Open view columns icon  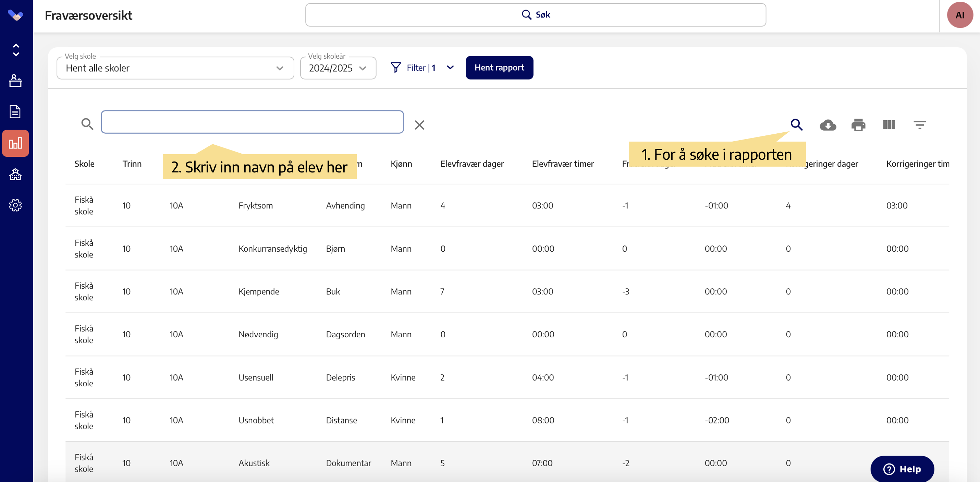pos(889,125)
